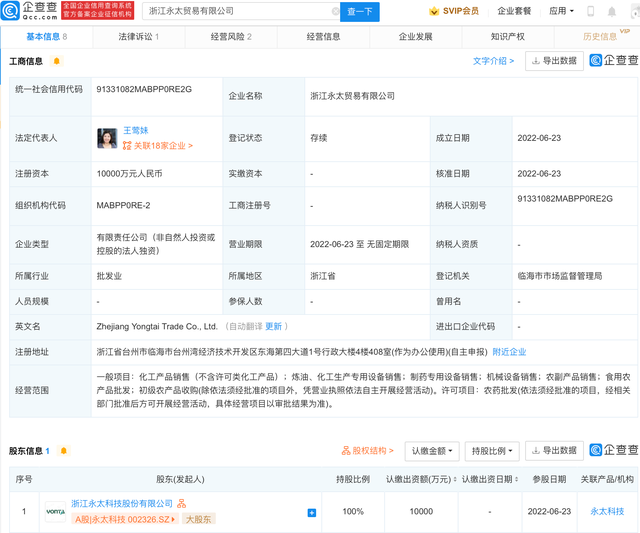Click the 查一下 search button
The height and width of the screenshot is (533, 640).
(x=360, y=12)
